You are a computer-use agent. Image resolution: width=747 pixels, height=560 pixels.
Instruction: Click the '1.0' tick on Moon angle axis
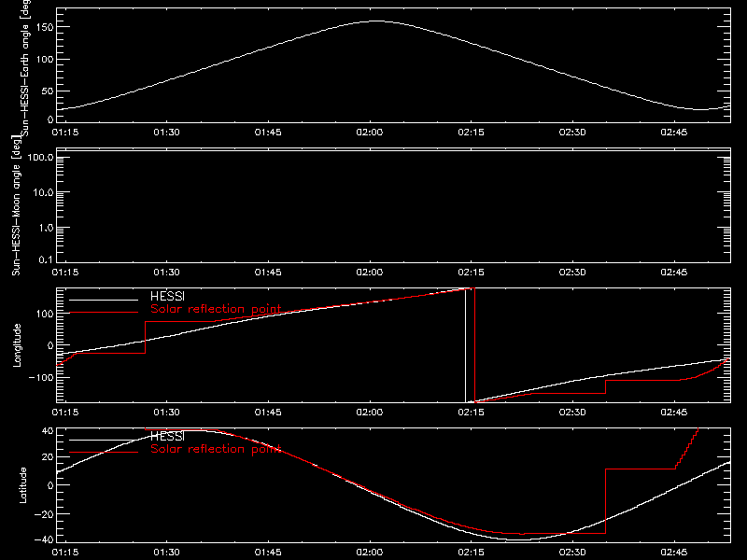tap(46, 228)
